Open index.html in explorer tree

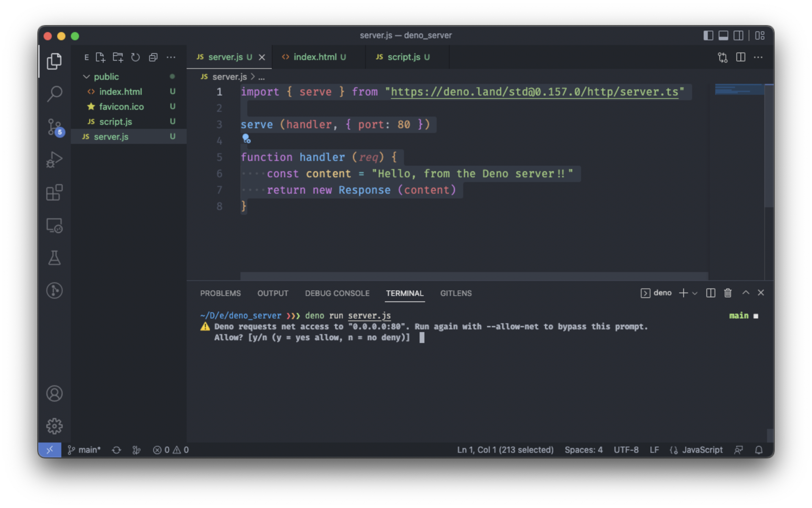tap(128, 92)
